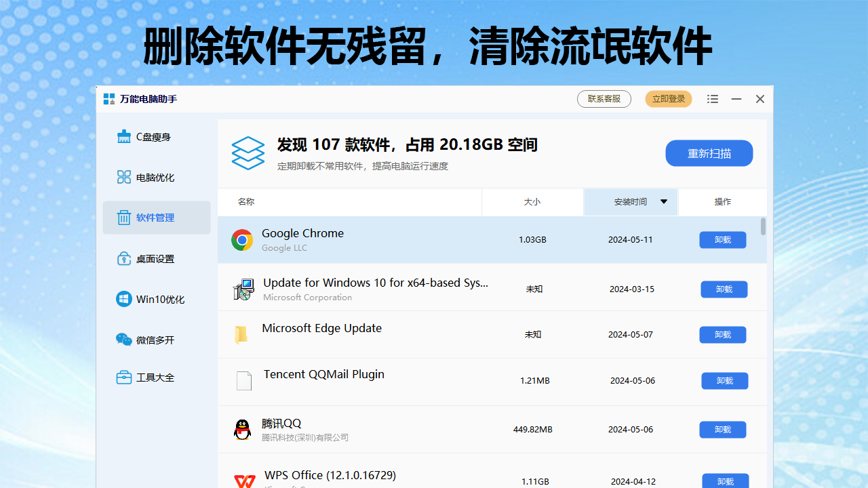Click the 桌面设置 sidebar icon
Viewport: 868px width, 488px height.
point(124,259)
